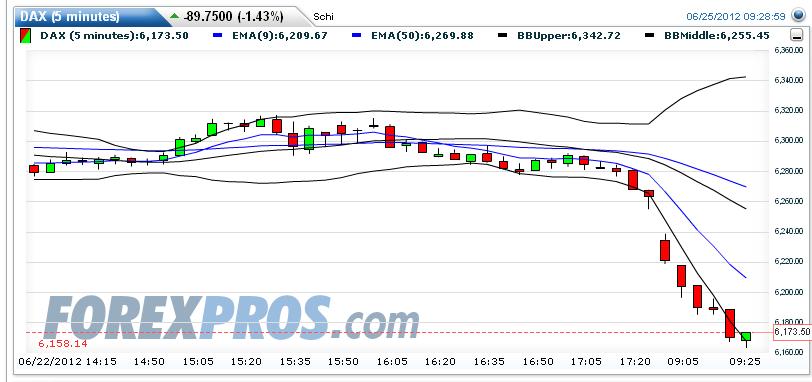Click the 6,173.50 current price tag

[x=792, y=332]
